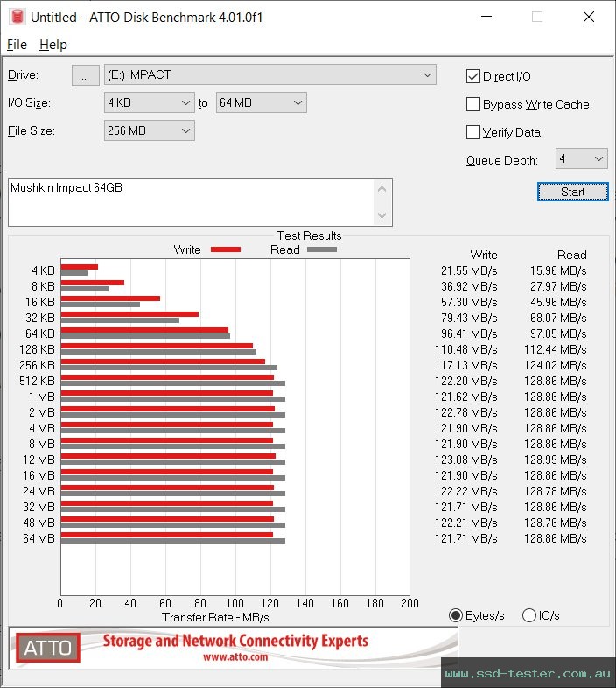The height and width of the screenshot is (688, 616).
Task: Expand the (E:) IMPACT drive dropdown
Action: tap(270, 75)
